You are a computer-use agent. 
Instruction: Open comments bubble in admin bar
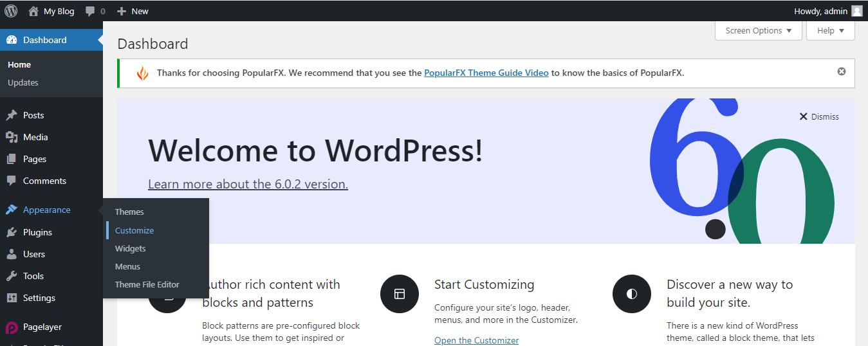tap(91, 11)
